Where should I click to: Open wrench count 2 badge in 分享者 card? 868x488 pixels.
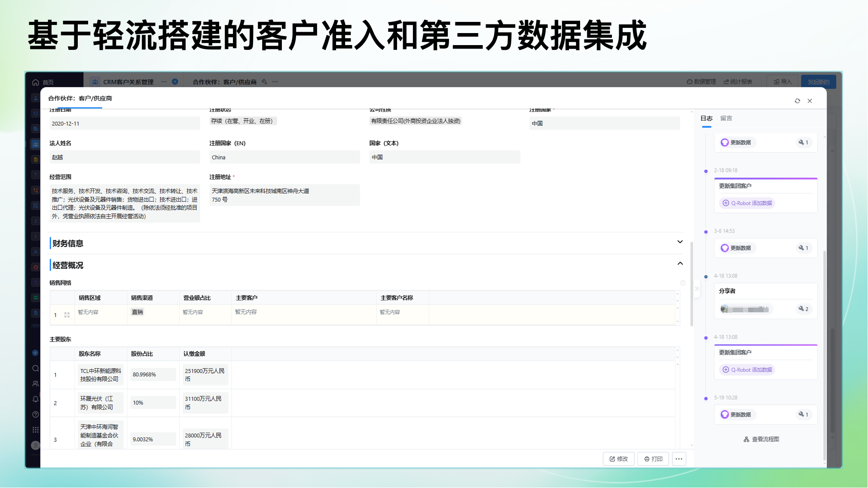coord(803,309)
